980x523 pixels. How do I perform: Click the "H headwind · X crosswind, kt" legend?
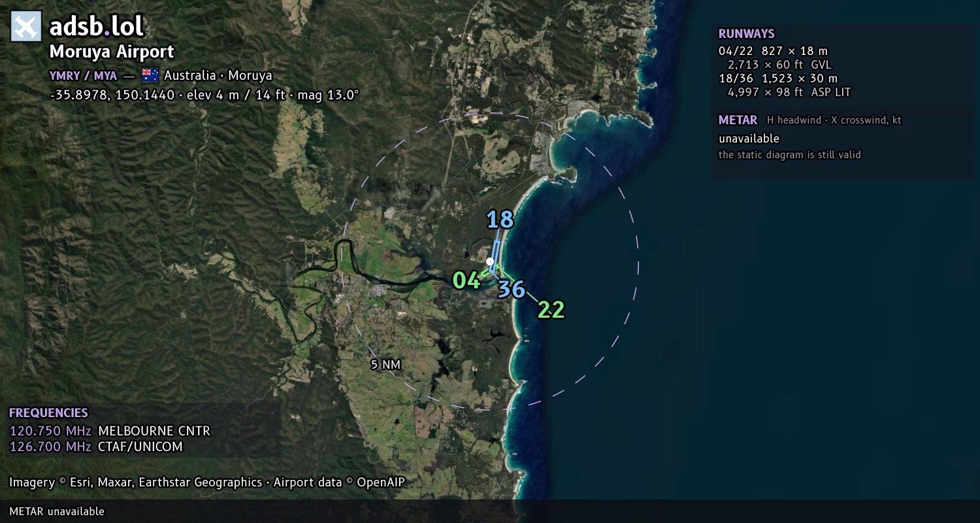pyautogui.click(x=834, y=120)
